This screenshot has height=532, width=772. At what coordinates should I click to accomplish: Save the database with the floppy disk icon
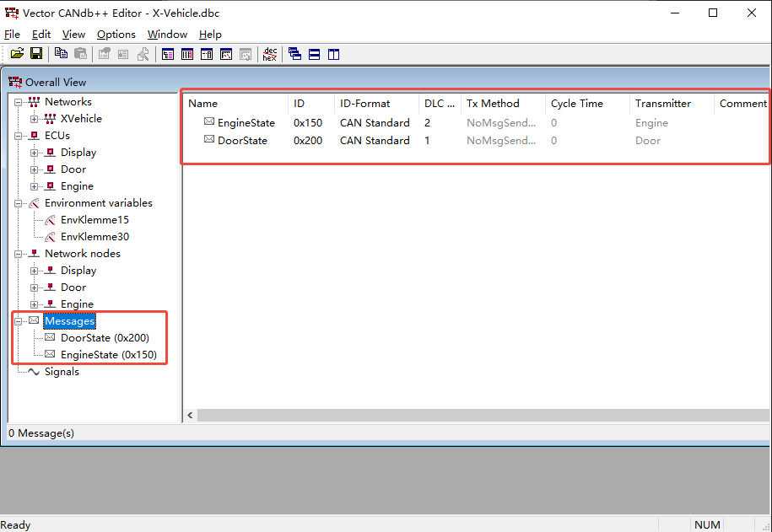[x=36, y=54]
